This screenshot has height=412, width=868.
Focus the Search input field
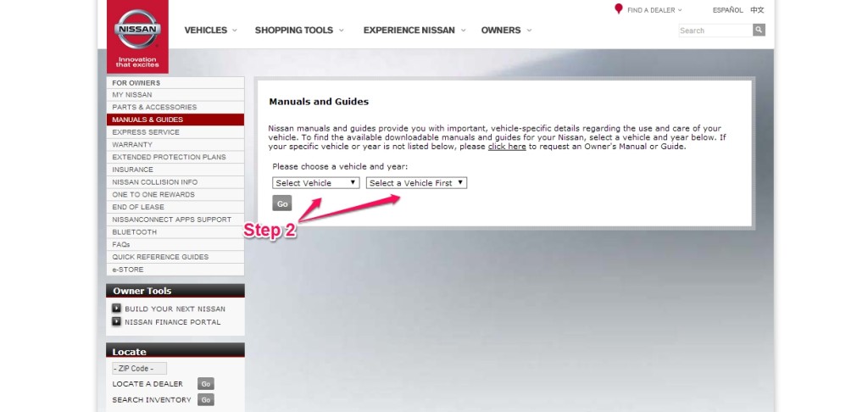tap(715, 31)
